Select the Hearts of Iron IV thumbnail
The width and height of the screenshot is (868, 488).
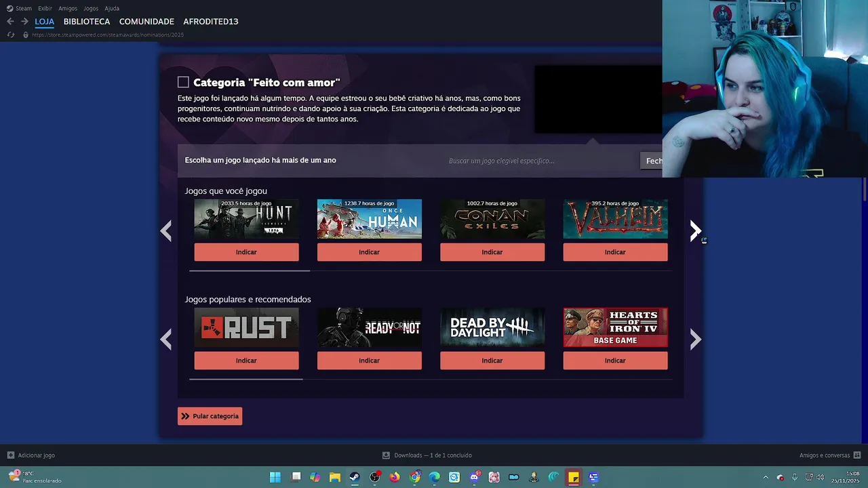click(x=615, y=327)
